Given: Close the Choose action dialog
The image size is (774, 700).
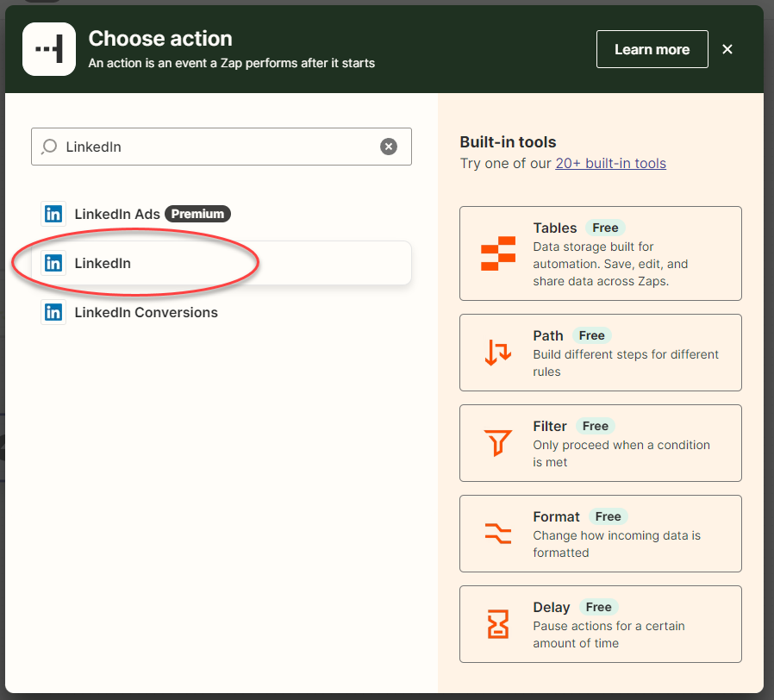Looking at the screenshot, I should 727,49.
